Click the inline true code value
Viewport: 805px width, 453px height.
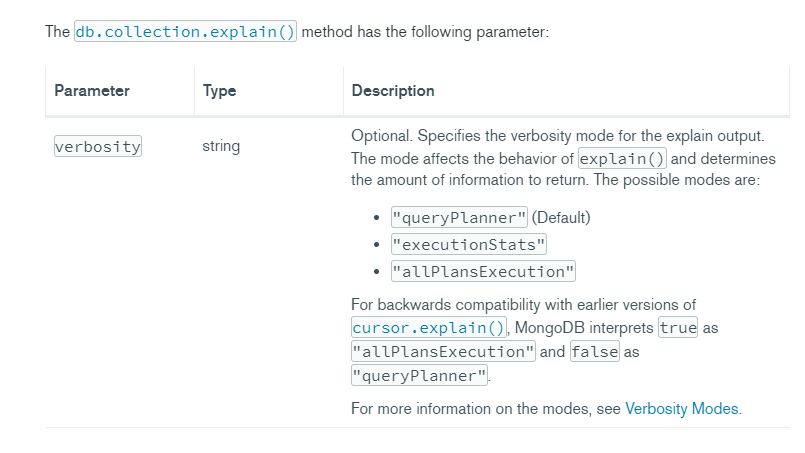click(x=678, y=327)
